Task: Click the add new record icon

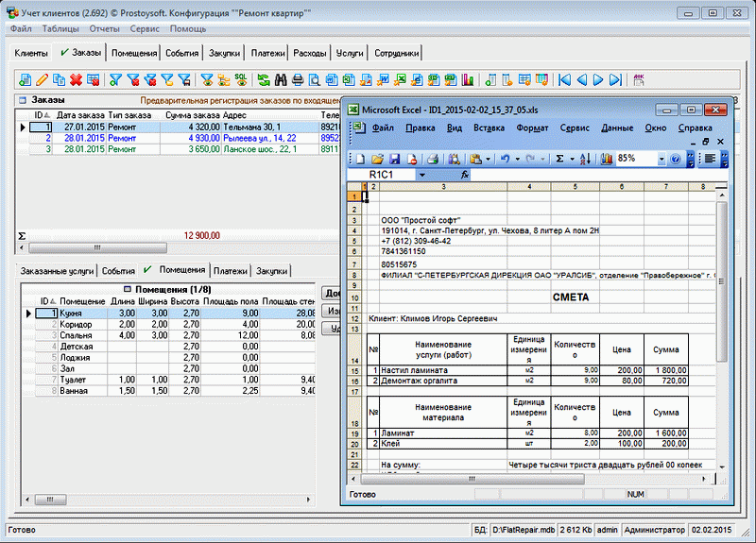Action: (26, 79)
